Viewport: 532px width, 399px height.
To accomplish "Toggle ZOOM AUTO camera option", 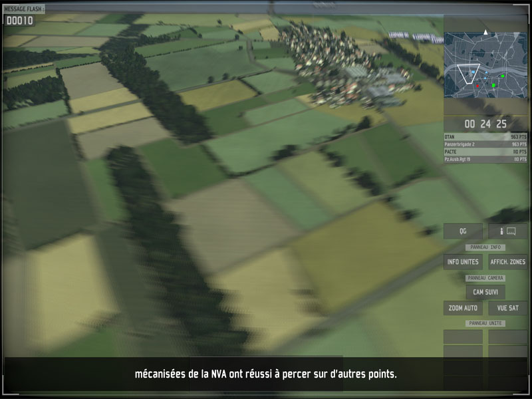I will coord(463,308).
